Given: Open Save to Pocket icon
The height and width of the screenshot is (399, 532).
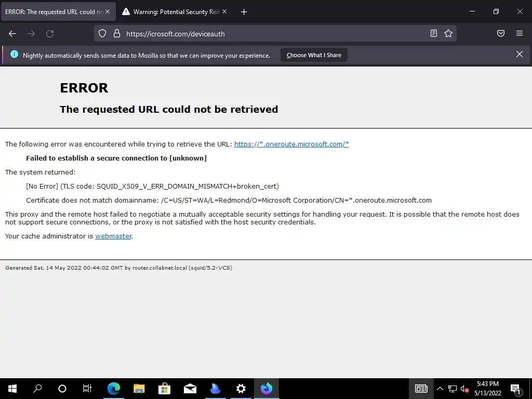Looking at the screenshot, I should coord(501,33).
